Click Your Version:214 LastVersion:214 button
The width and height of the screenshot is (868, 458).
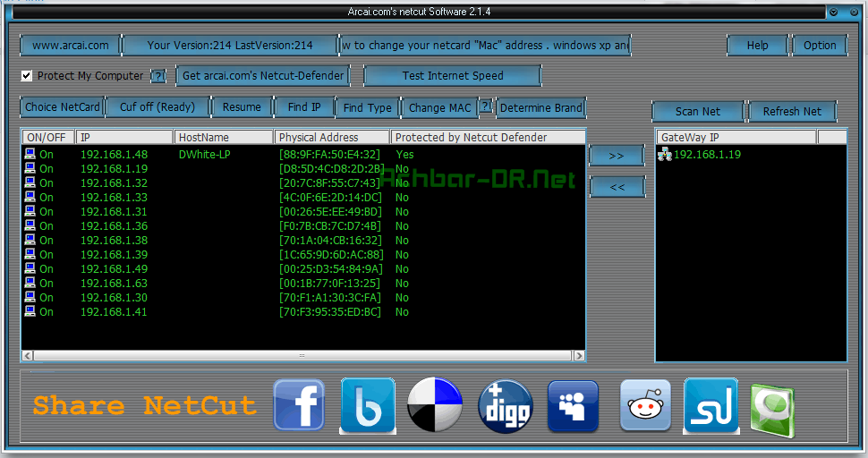click(x=230, y=46)
